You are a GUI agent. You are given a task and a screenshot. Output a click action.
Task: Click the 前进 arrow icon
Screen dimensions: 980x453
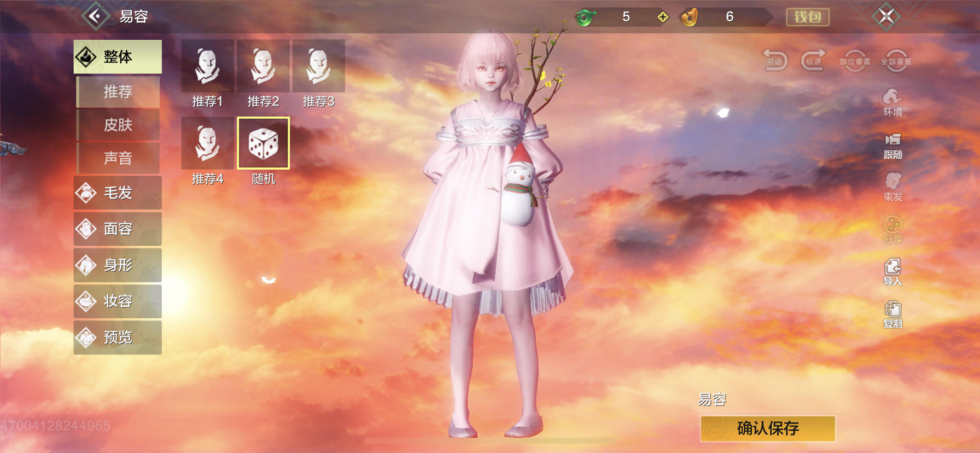pos(775,60)
